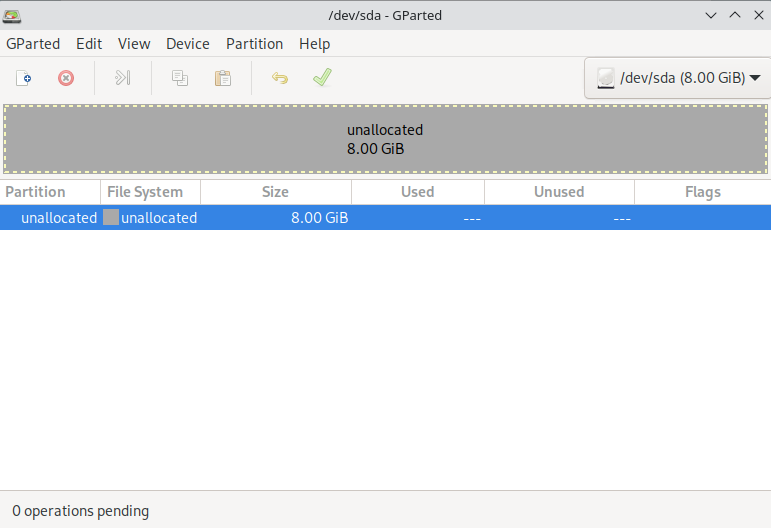Click the GParted app icon in title bar
The width and height of the screenshot is (771, 528).
point(13,15)
